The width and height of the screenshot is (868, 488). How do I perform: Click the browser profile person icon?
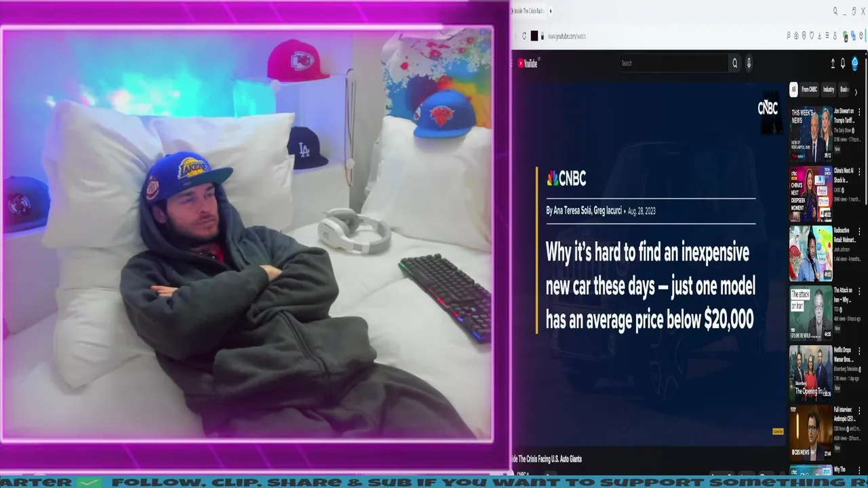click(x=835, y=35)
